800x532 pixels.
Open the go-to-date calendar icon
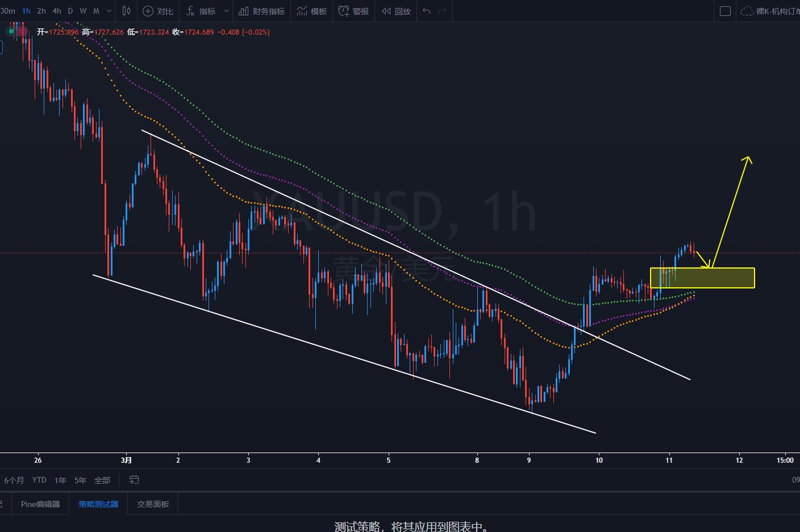[134, 480]
